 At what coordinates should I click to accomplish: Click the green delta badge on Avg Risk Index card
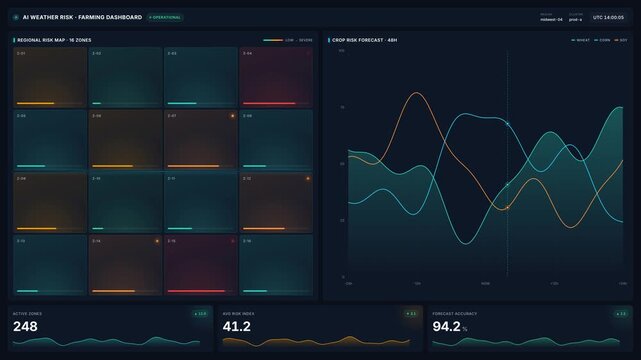[x=411, y=314]
